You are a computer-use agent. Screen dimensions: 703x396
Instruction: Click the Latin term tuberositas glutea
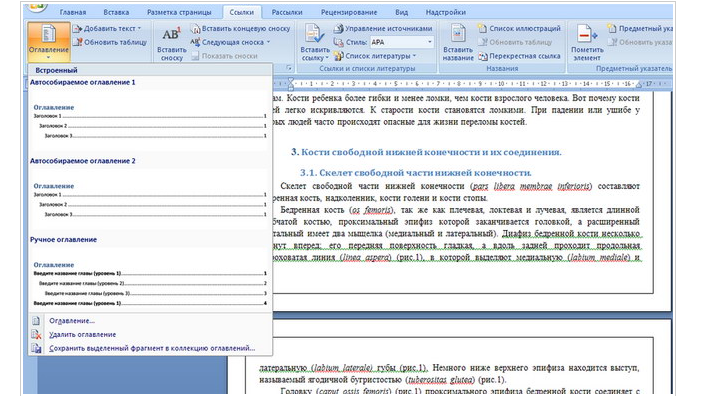tap(441, 380)
